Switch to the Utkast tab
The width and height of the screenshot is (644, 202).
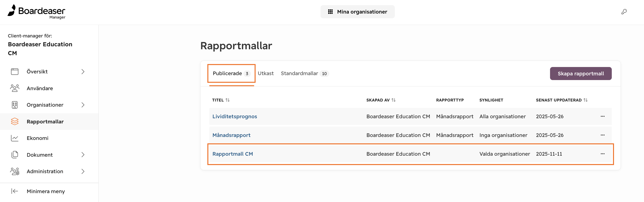[265, 73]
